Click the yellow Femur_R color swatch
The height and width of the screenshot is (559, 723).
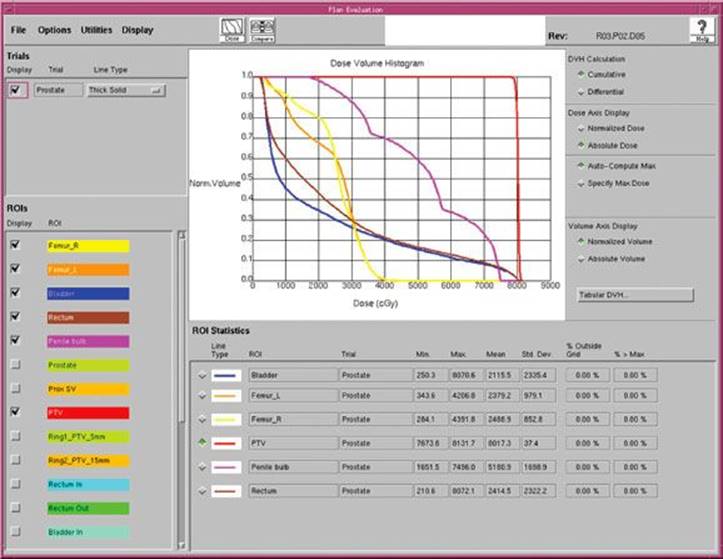tap(88, 246)
